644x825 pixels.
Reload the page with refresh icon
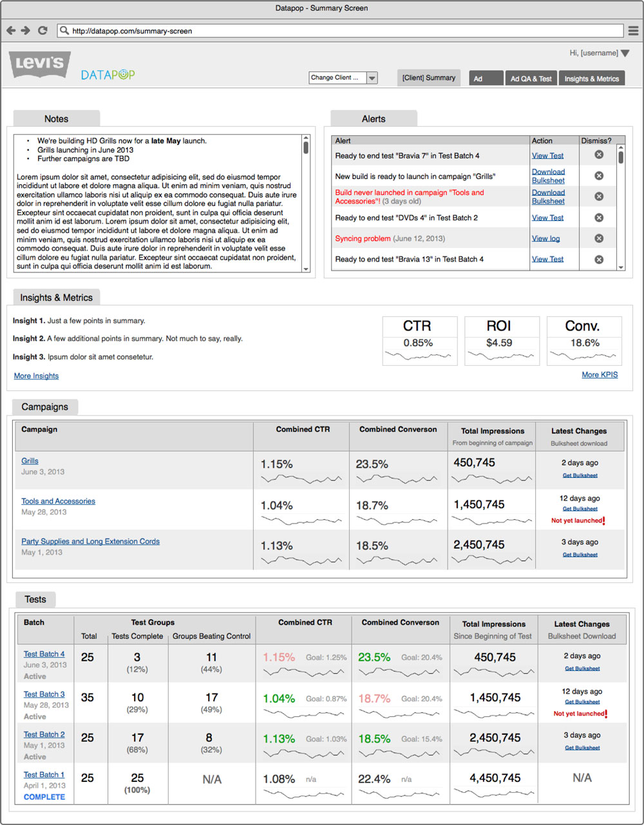[x=43, y=30]
